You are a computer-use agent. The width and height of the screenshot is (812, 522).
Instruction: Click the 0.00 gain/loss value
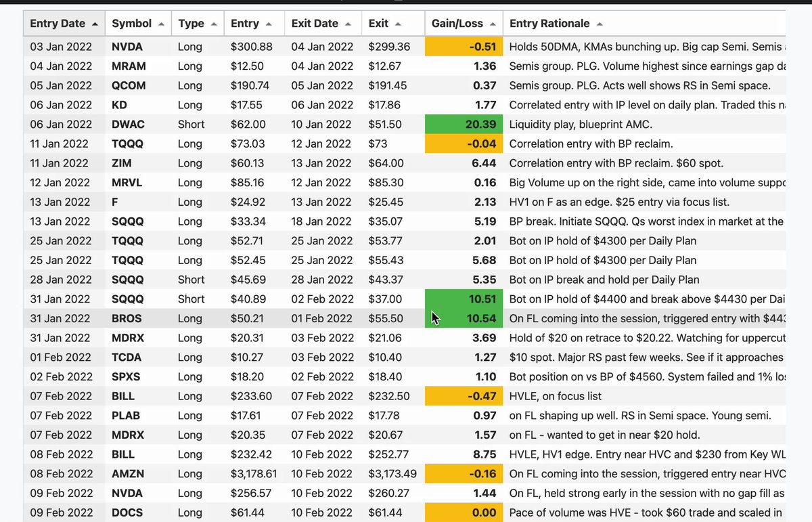[484, 513]
